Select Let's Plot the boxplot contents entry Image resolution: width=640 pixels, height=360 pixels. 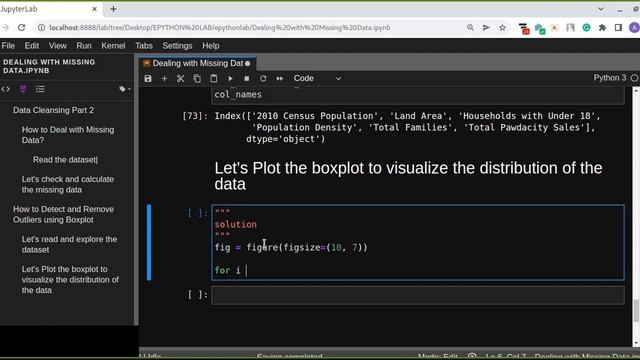70,280
